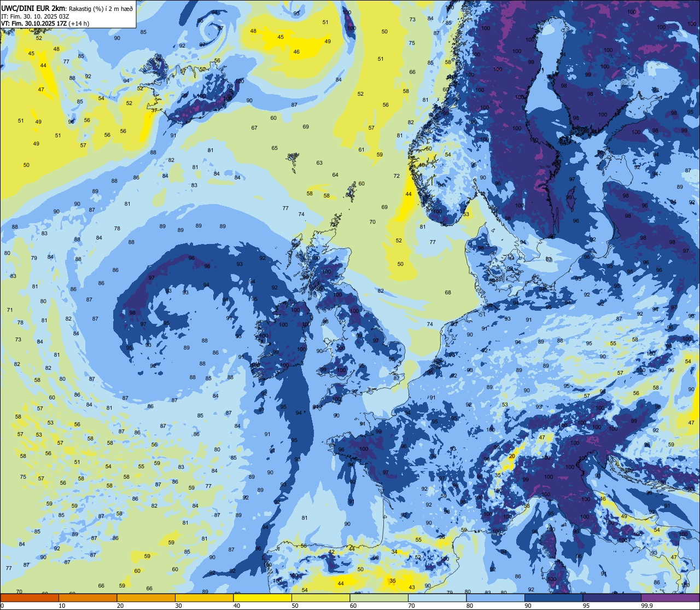Click the light orange 20–30 legend swatch
The height and width of the screenshot is (610, 700).
click(x=146, y=598)
